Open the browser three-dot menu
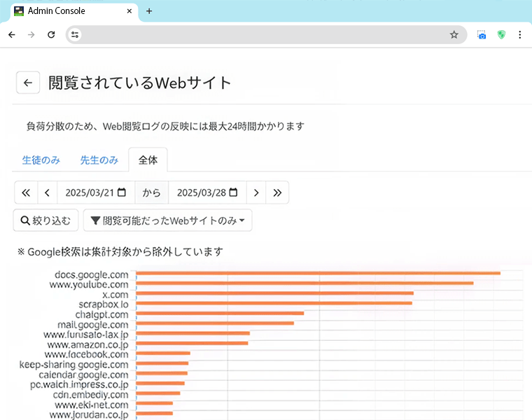Image resolution: width=532 pixels, height=420 pixels. pos(520,34)
